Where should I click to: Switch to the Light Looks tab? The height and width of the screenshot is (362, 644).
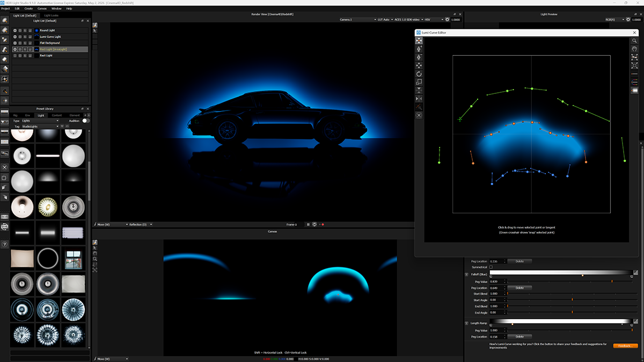tap(52, 15)
